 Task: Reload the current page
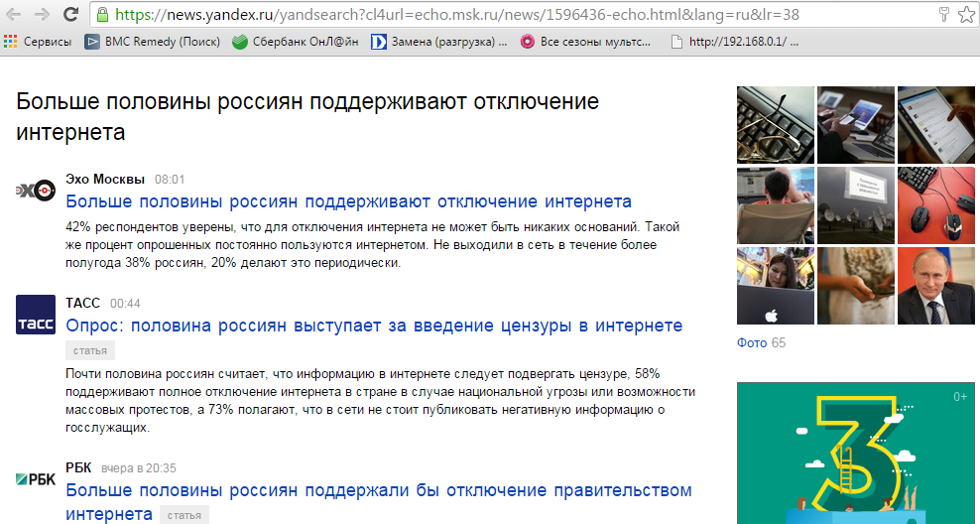coord(71,15)
